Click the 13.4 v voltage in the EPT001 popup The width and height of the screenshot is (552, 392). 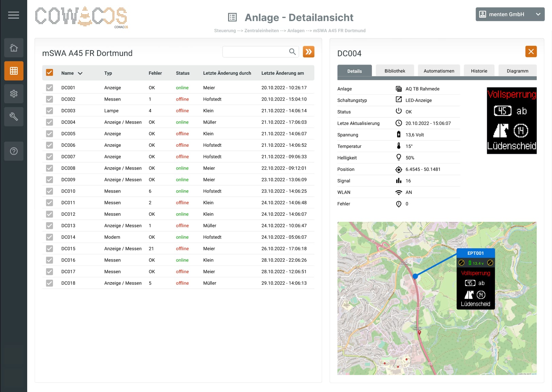[x=478, y=263]
